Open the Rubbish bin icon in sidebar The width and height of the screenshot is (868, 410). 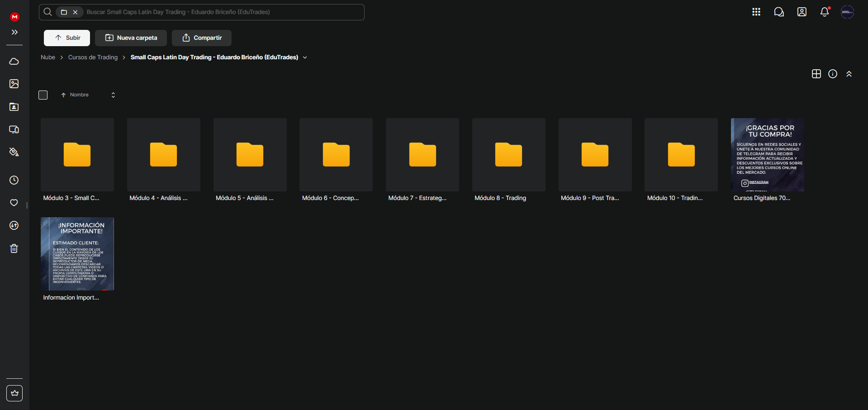14,248
